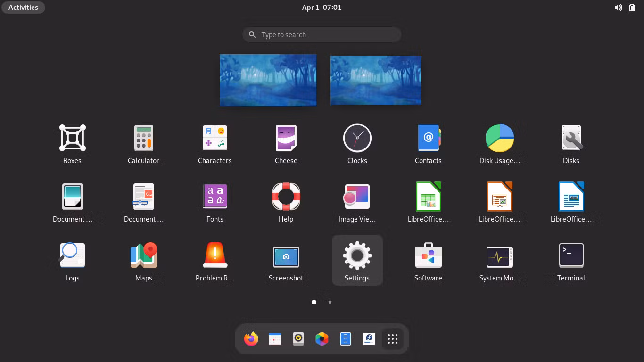This screenshot has height=362, width=644.
Task: Launch Fedora installer icon in dock
Action: point(369,338)
